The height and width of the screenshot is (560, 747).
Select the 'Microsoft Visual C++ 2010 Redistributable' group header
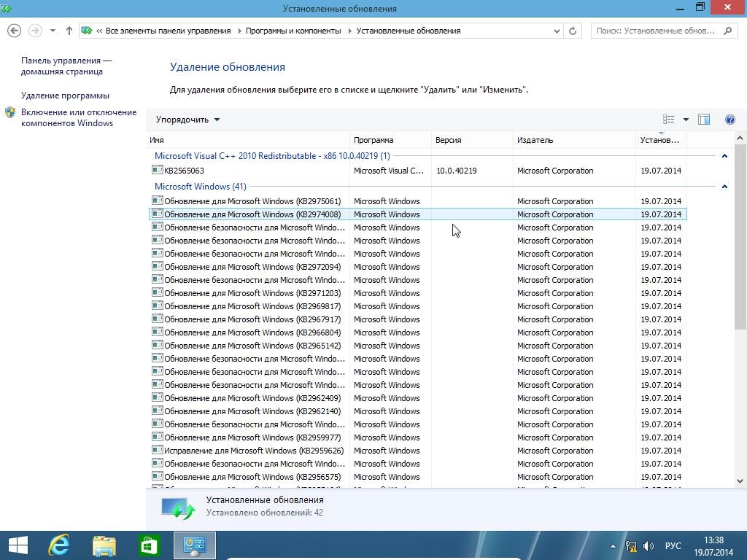272,156
